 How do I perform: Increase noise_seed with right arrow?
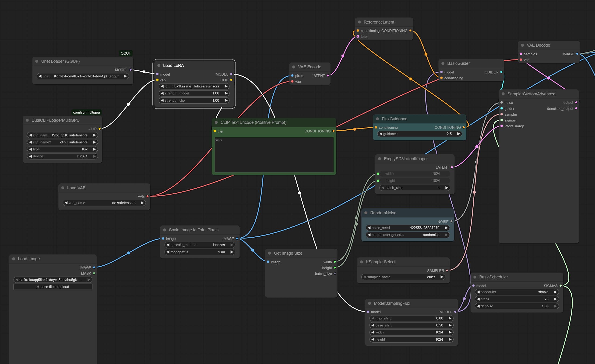tap(446, 228)
